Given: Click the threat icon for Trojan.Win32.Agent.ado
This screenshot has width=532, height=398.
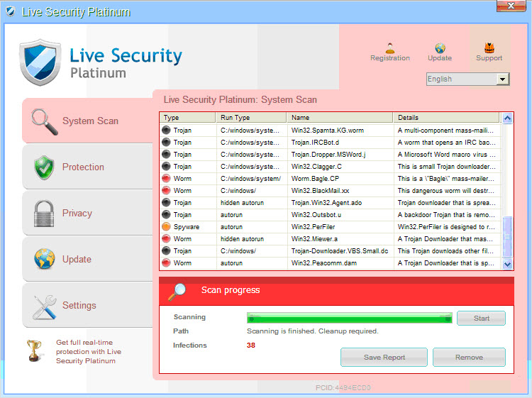Looking at the screenshot, I should [166, 203].
